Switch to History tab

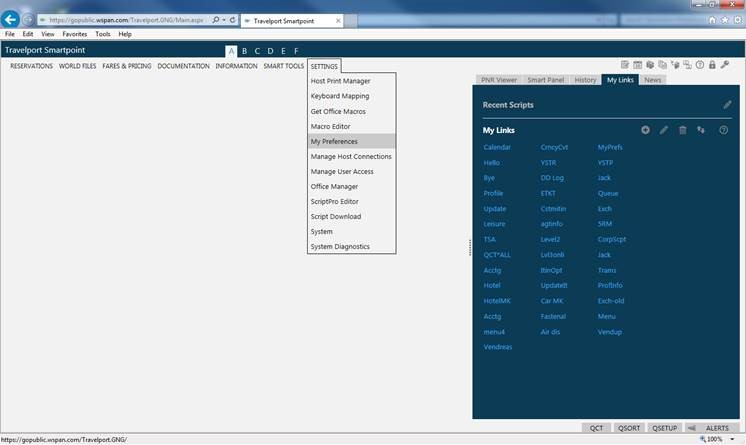pyautogui.click(x=585, y=80)
